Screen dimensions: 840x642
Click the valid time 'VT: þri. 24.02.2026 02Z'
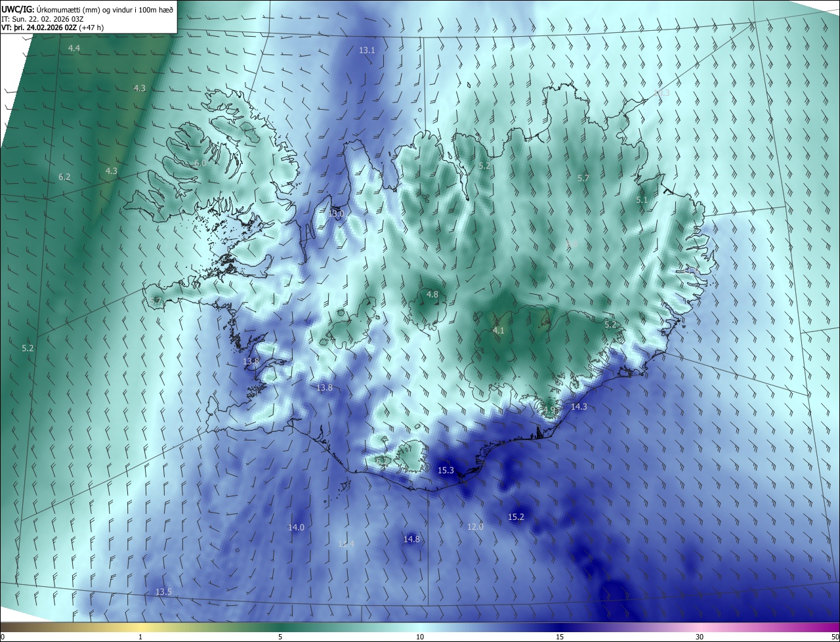(39, 28)
